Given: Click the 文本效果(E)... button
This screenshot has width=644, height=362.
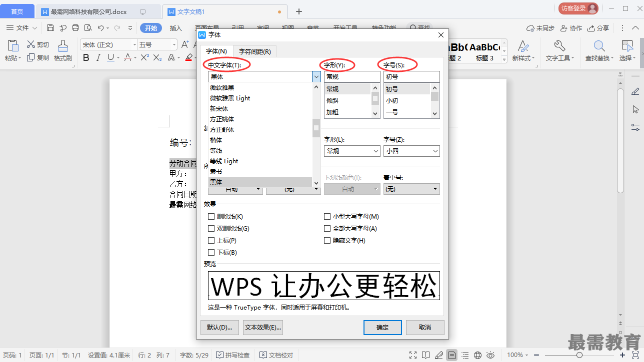Looking at the screenshot, I should 263,328.
